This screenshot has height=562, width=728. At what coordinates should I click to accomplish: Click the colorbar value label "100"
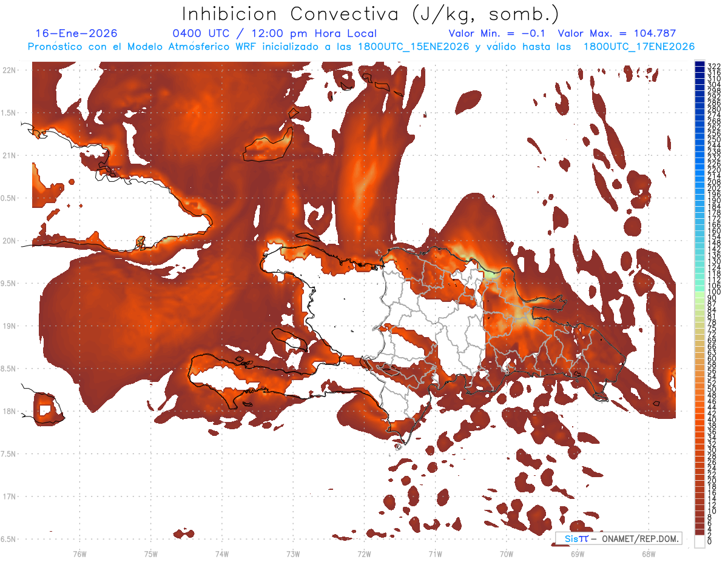coord(714,292)
